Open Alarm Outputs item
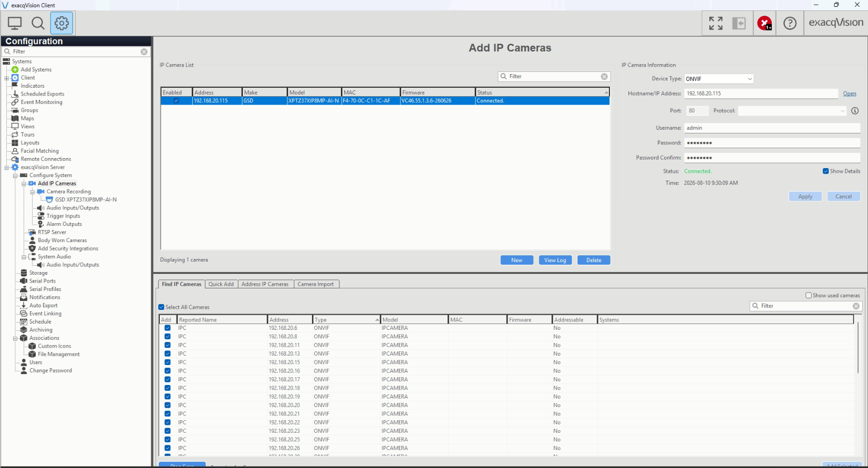 (64, 224)
